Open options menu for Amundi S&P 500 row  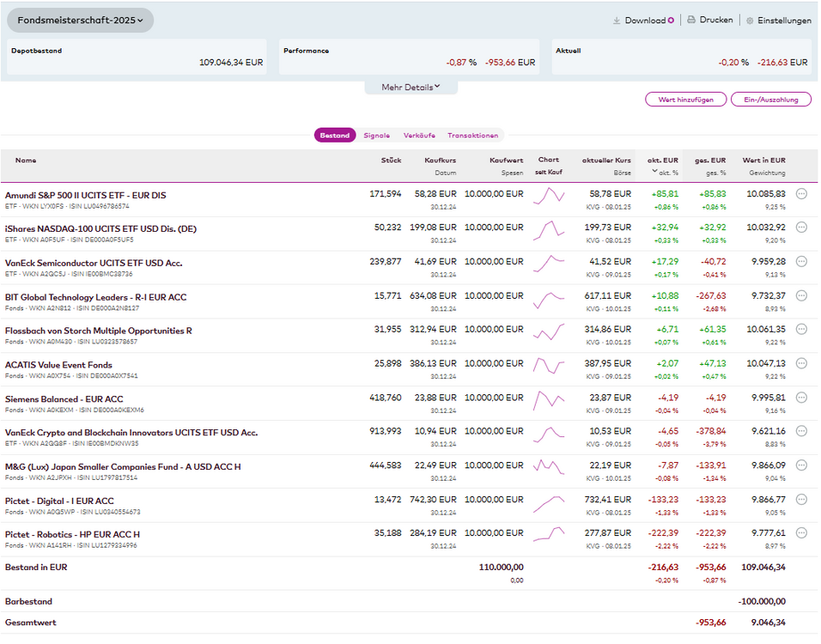point(801,194)
